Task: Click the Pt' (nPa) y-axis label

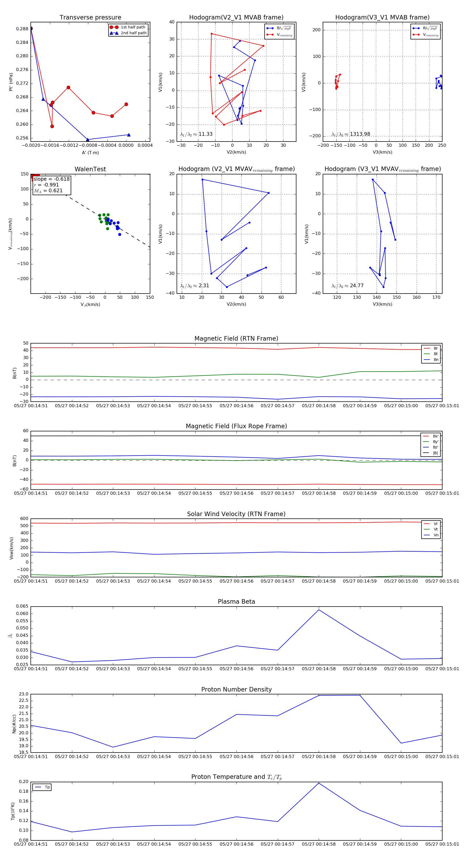Action: [11, 82]
